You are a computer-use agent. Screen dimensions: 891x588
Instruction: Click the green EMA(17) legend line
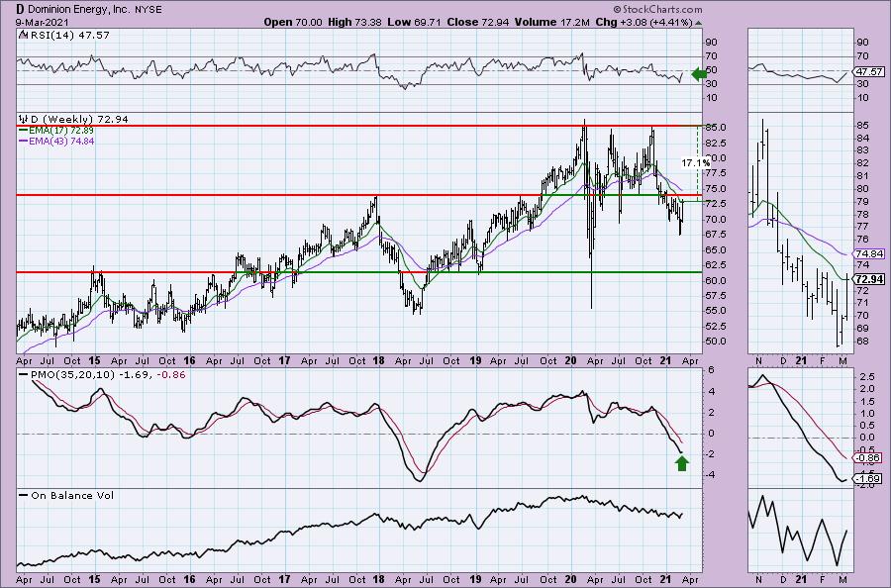pos(24,130)
